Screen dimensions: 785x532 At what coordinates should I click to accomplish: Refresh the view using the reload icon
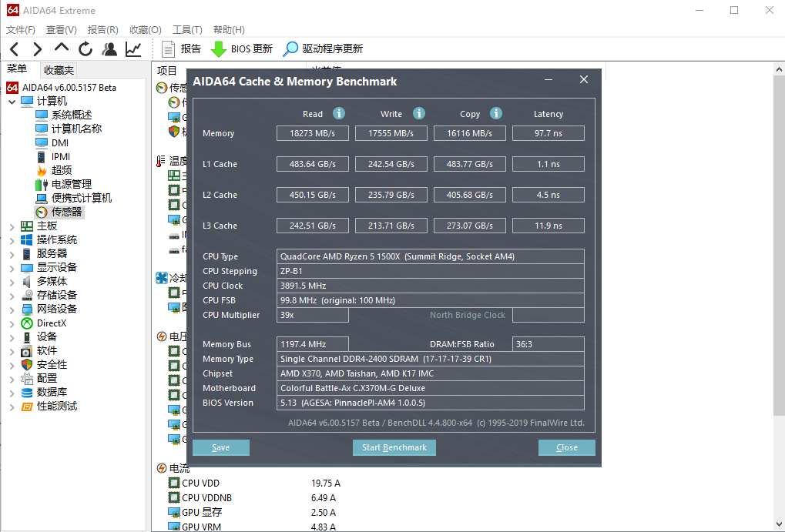tap(86, 49)
